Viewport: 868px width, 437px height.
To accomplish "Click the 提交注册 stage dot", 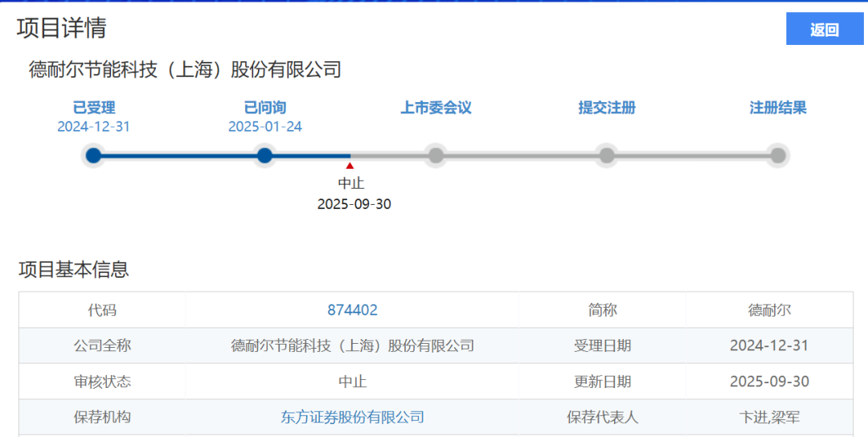I will (x=607, y=156).
